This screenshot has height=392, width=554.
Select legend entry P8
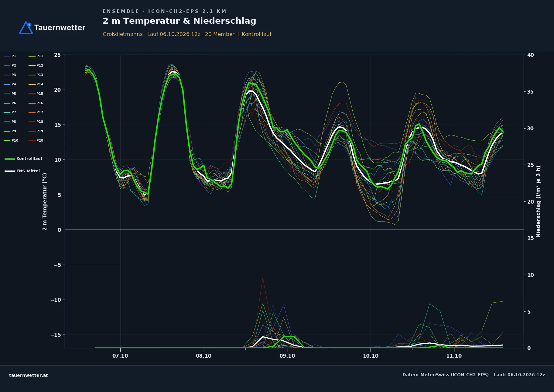click(10, 122)
